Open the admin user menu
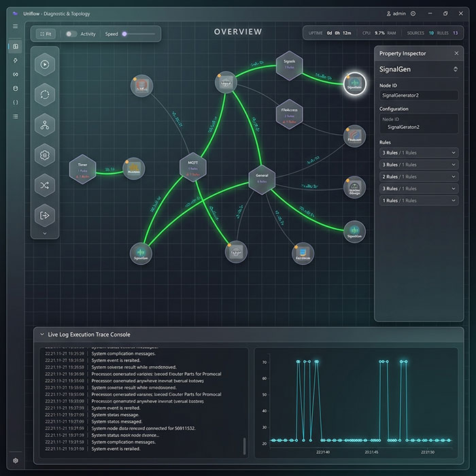 pyautogui.click(x=396, y=14)
